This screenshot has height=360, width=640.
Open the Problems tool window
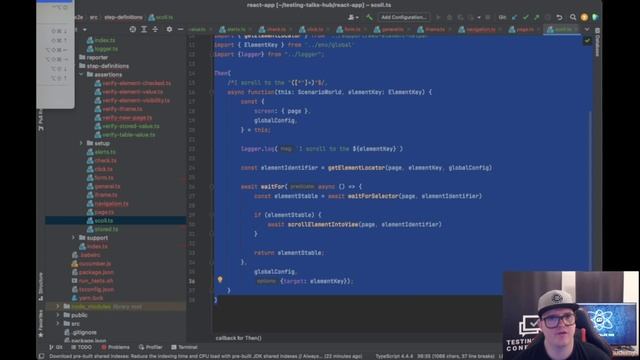point(115,347)
